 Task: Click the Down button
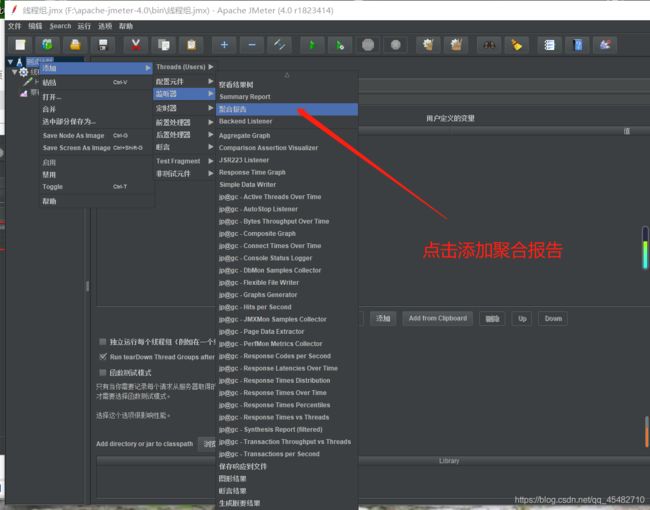pyautogui.click(x=553, y=318)
